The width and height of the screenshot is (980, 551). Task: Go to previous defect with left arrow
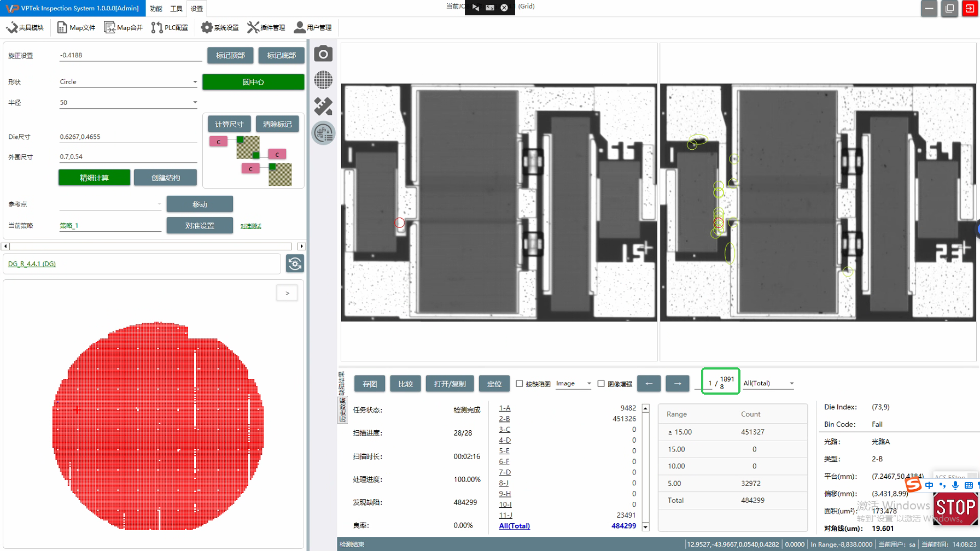coord(649,384)
